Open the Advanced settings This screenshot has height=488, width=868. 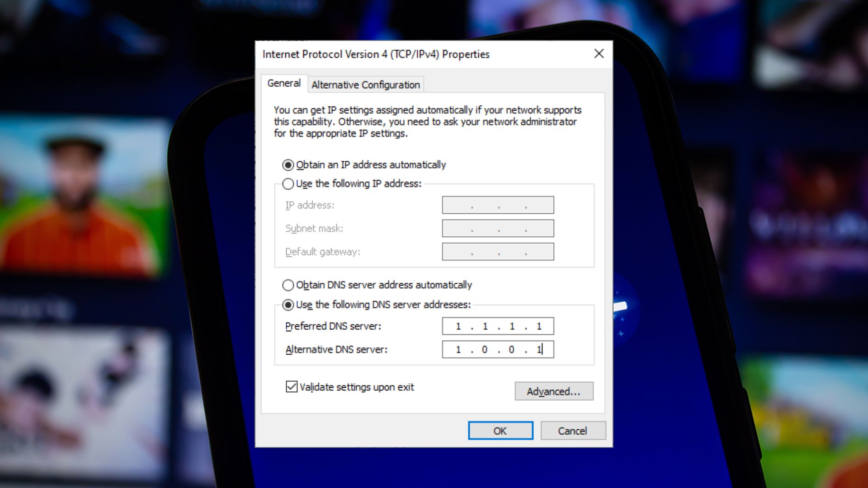(554, 391)
